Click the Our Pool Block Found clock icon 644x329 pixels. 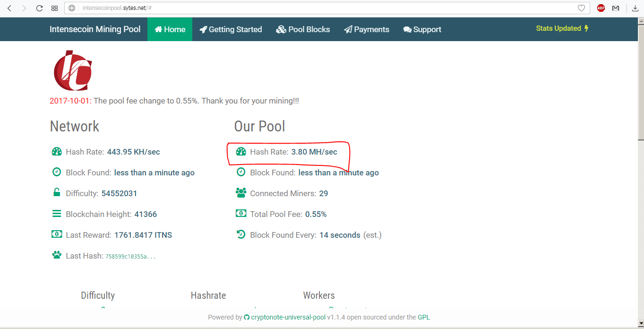(241, 172)
